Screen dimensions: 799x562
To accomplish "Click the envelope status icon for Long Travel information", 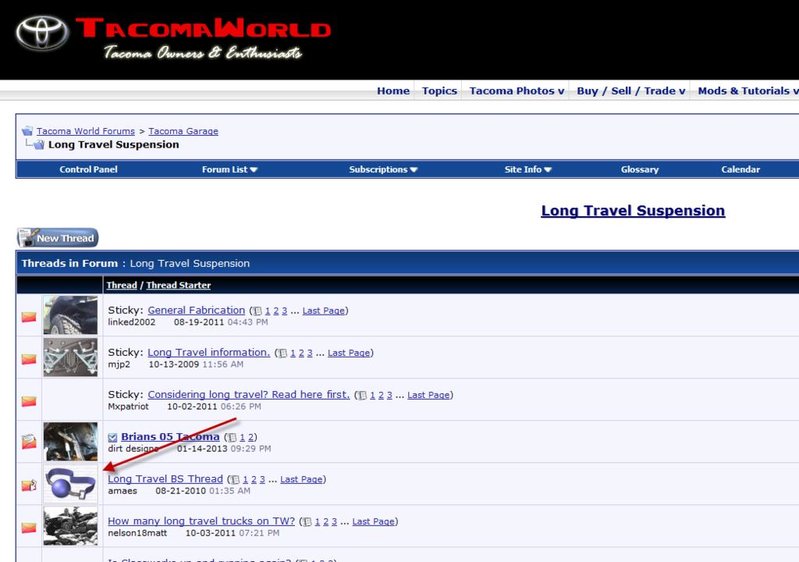I will coord(29,359).
